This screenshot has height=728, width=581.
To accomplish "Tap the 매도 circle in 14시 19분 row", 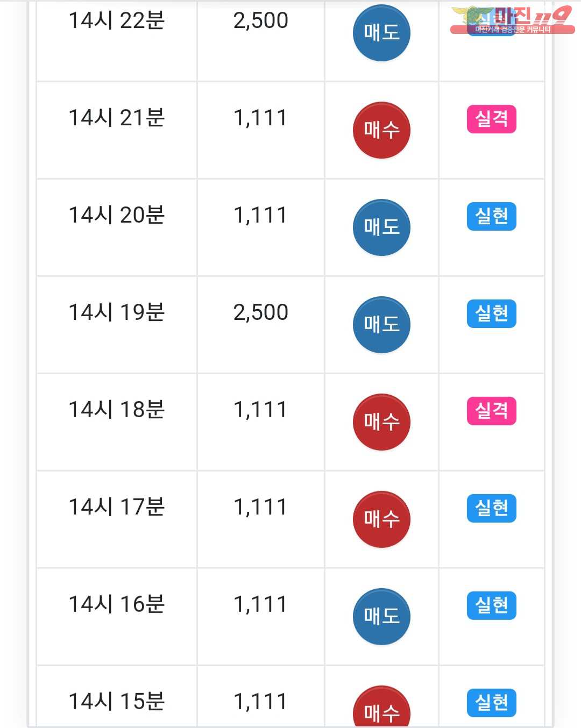I will pyautogui.click(x=381, y=325).
